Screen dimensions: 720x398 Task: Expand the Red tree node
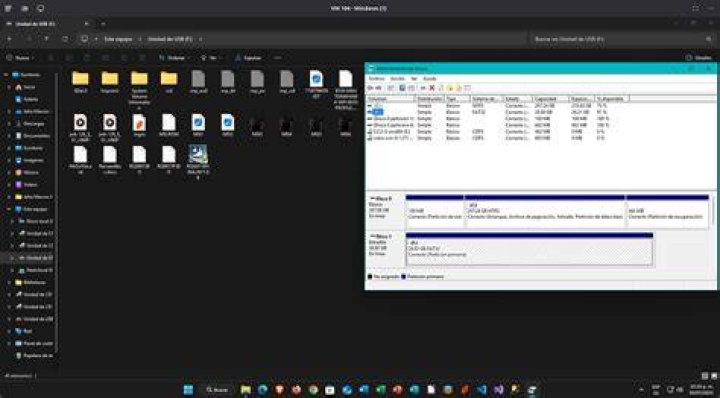tap(8, 331)
